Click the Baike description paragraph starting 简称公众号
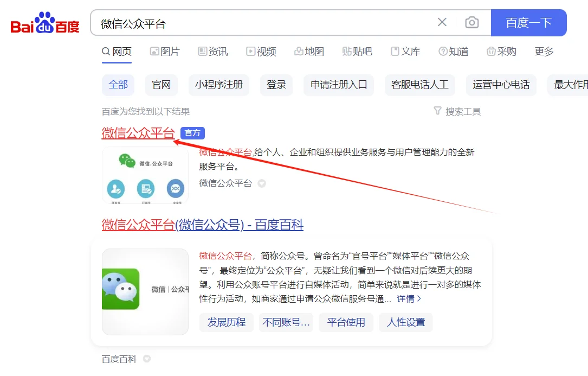 pos(340,278)
